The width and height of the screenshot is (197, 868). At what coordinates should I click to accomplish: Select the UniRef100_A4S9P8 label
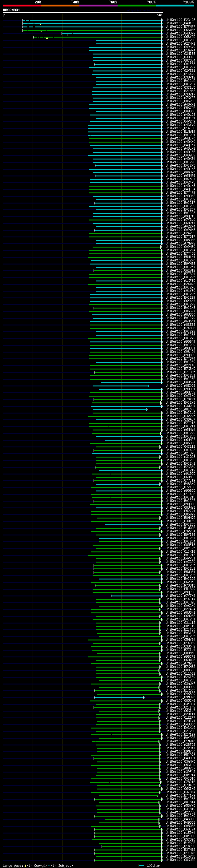180,819
